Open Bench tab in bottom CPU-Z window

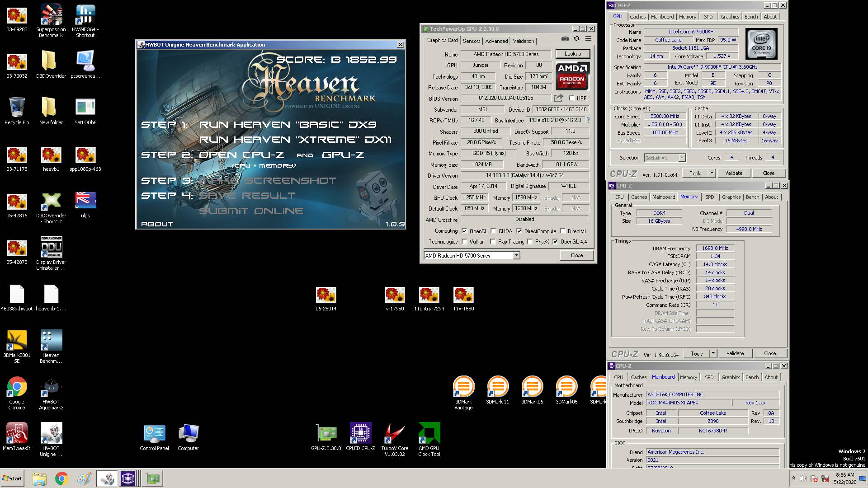(752, 377)
